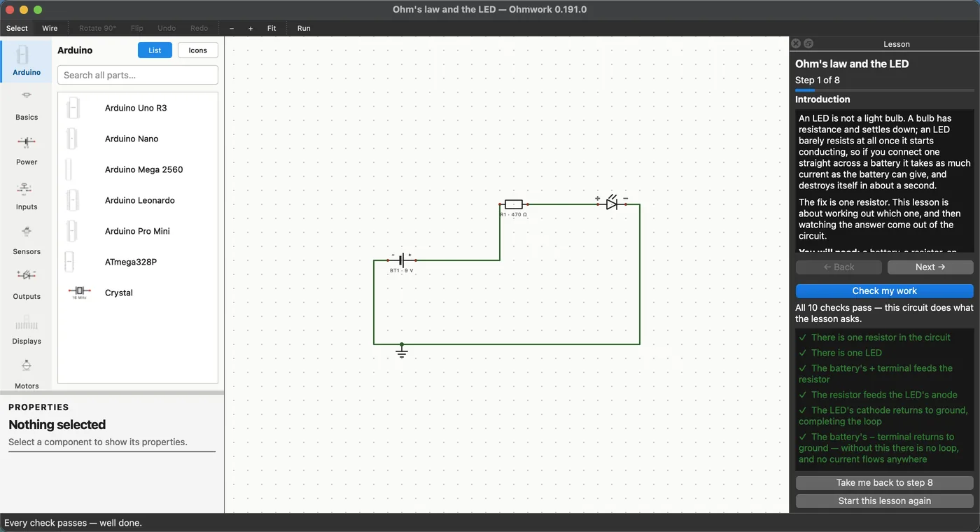The image size is (980, 532).
Task: Fit the circuit to the view
Action: (x=272, y=28)
